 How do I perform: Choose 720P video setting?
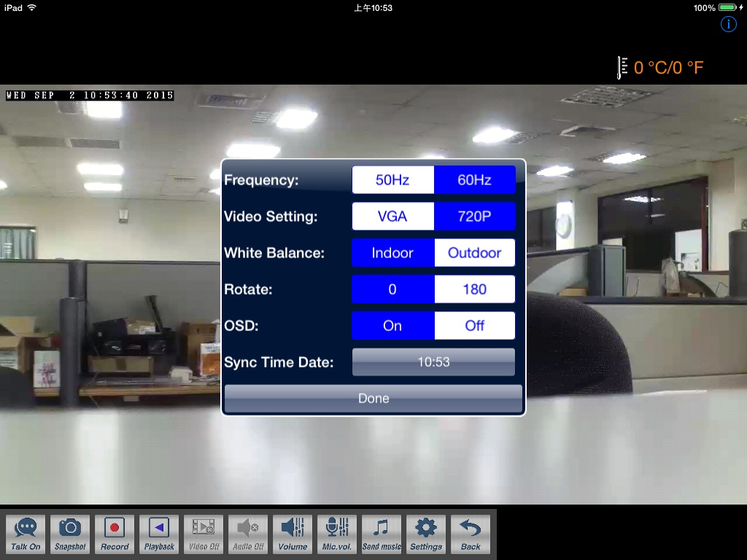474,216
